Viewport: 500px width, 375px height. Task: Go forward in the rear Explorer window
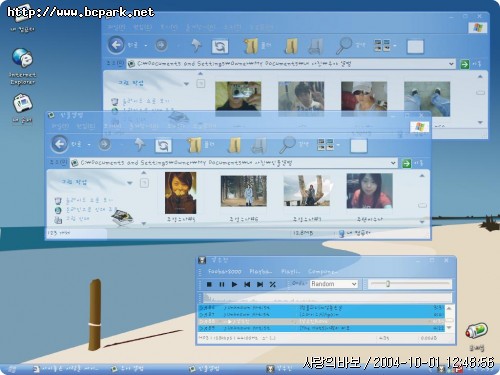[161, 45]
